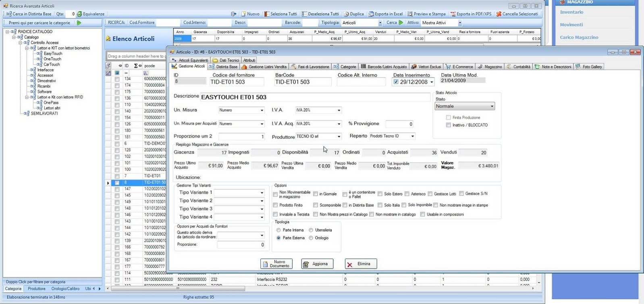Click the Esporta in Excel icon
Screen dimensions: 644x304
[371, 14]
